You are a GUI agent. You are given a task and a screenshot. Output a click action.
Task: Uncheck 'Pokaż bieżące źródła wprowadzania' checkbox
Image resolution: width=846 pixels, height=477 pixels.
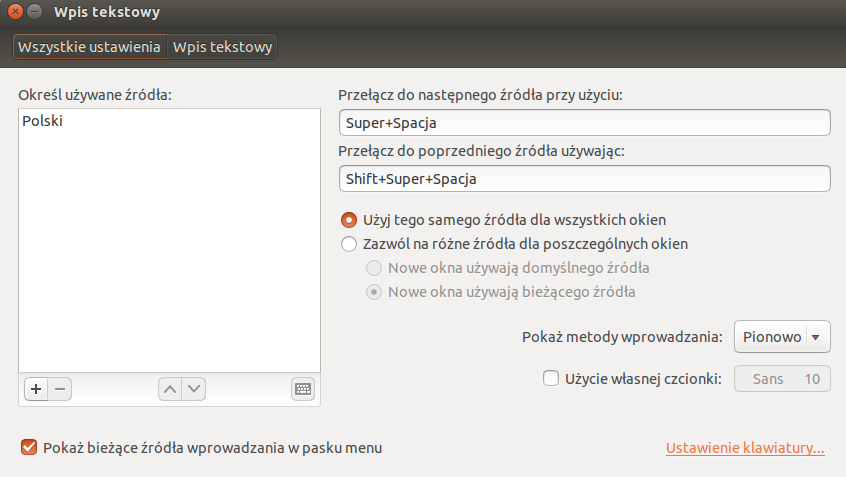coord(29,448)
